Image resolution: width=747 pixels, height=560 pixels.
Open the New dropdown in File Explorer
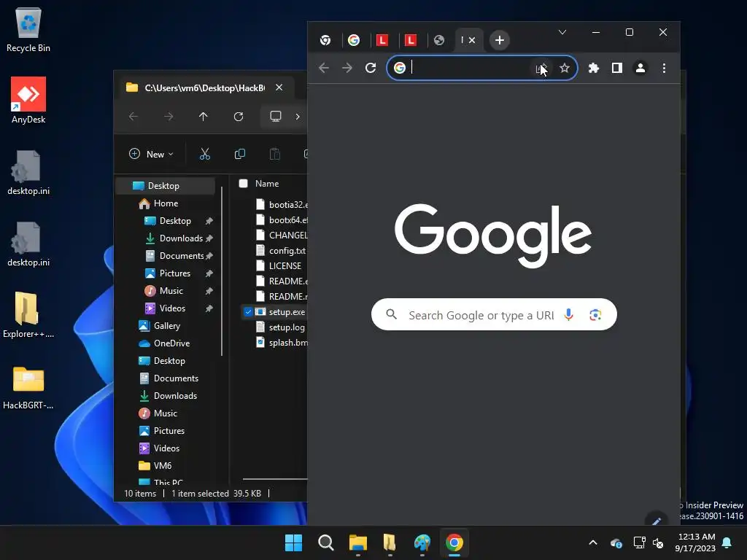(151, 154)
